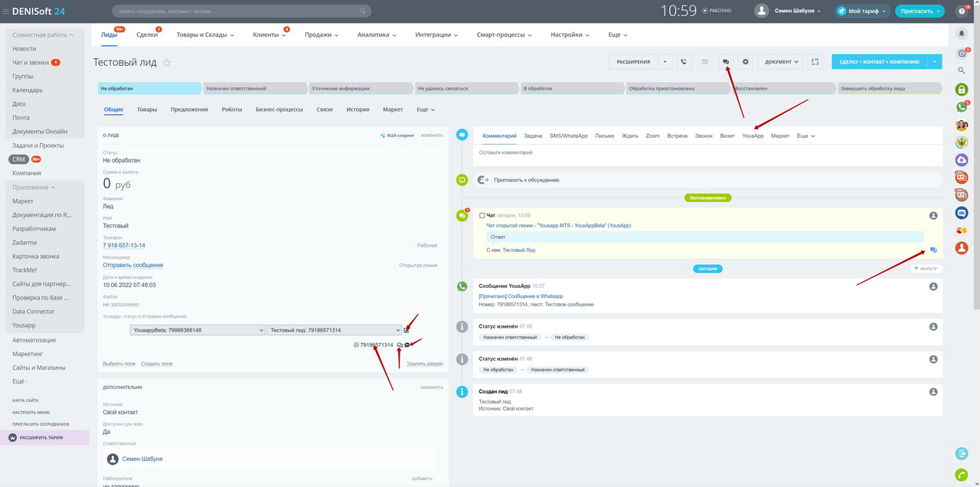This screenshot has width=980, height=487.
Task: Click the Сделку + Контакт + Компанию button
Action: click(x=879, y=62)
